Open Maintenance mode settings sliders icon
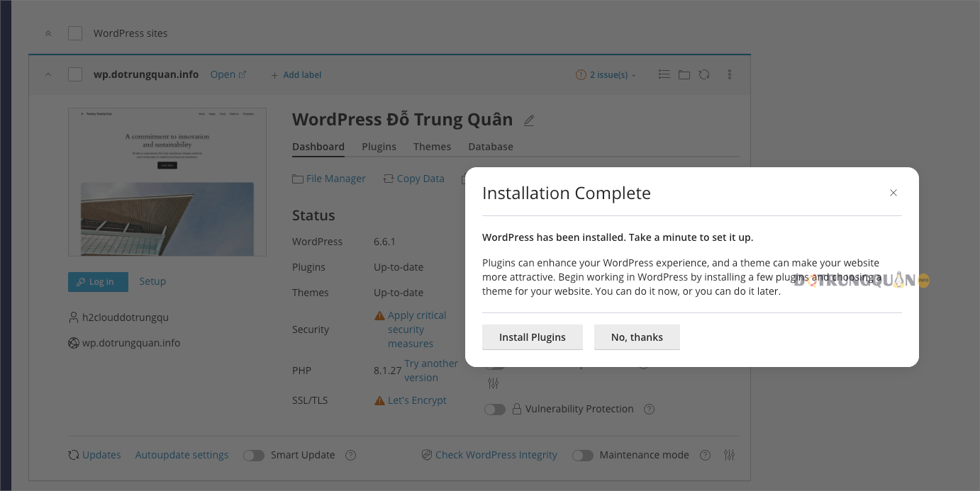 tap(730, 455)
